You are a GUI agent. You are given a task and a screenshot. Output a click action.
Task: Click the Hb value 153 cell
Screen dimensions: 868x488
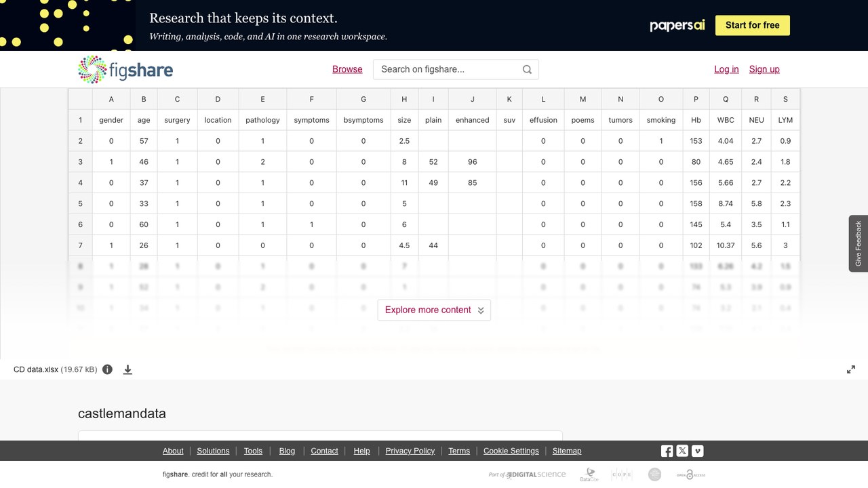(x=696, y=141)
